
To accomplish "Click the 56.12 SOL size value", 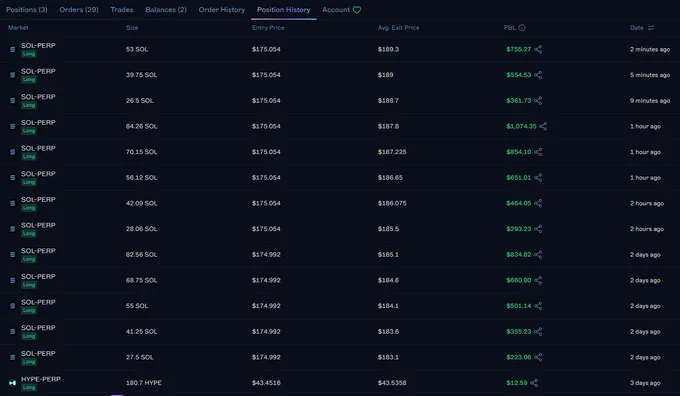I will click(x=141, y=177).
